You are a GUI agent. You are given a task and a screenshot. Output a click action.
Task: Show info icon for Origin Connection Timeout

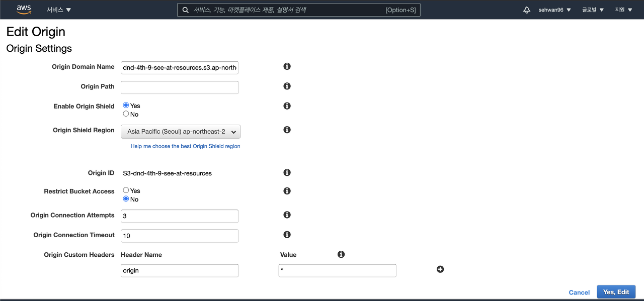(287, 235)
